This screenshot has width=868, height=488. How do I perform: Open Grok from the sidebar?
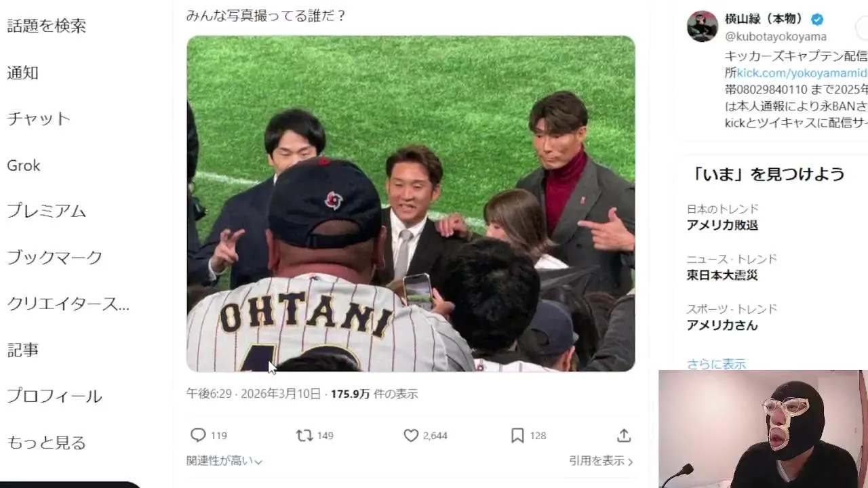point(24,165)
